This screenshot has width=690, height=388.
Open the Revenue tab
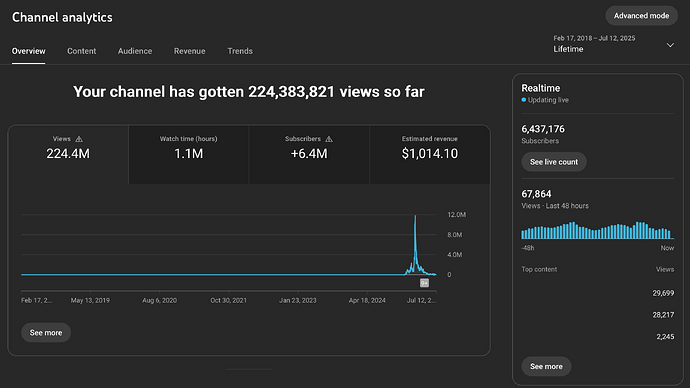190,51
